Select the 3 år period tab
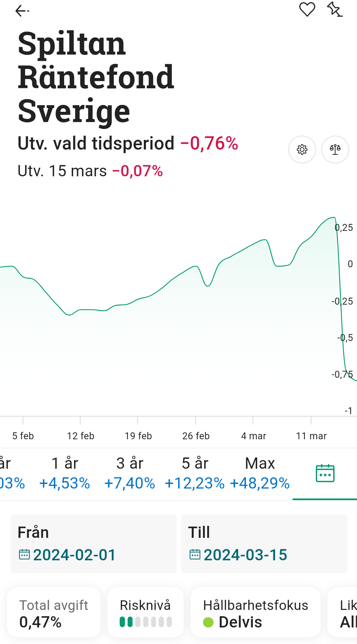The image size is (357, 644). (130, 473)
